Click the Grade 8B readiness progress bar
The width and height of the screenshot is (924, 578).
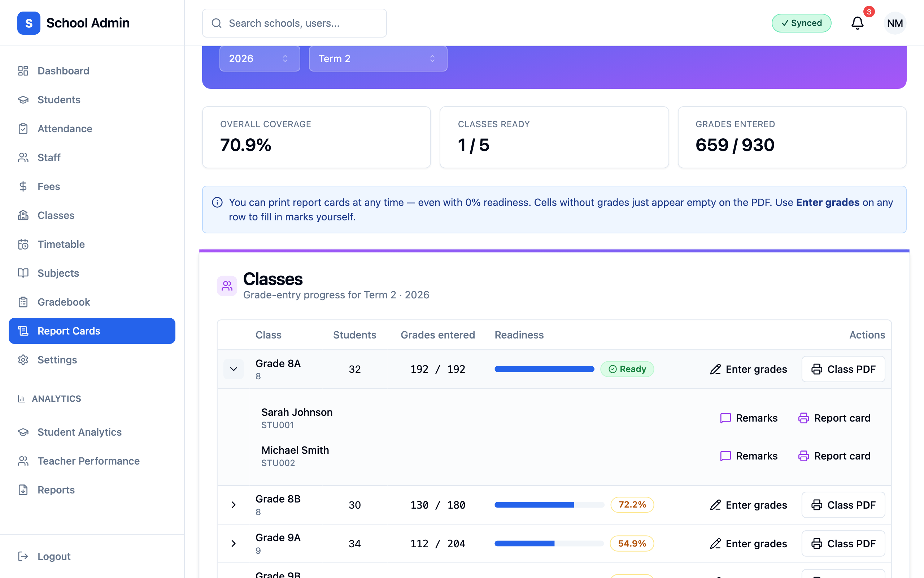click(549, 505)
